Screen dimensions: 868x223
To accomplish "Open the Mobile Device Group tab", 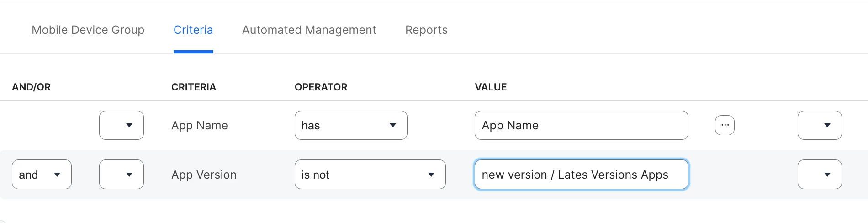I will click(x=88, y=30).
